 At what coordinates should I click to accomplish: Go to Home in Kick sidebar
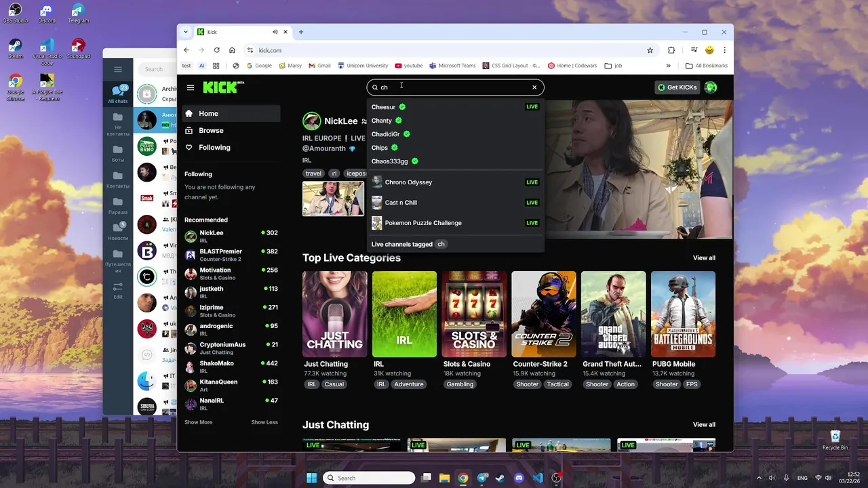[x=231, y=113]
